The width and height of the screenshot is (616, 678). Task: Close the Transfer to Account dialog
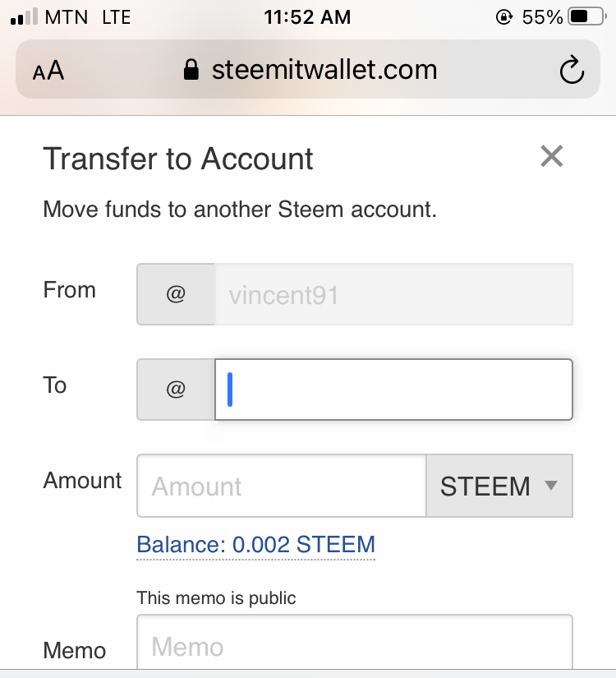pyautogui.click(x=551, y=156)
